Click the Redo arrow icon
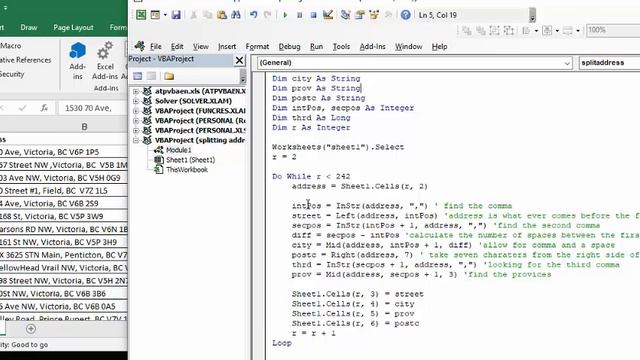The width and height of the screenshot is (640, 360). [267, 15]
